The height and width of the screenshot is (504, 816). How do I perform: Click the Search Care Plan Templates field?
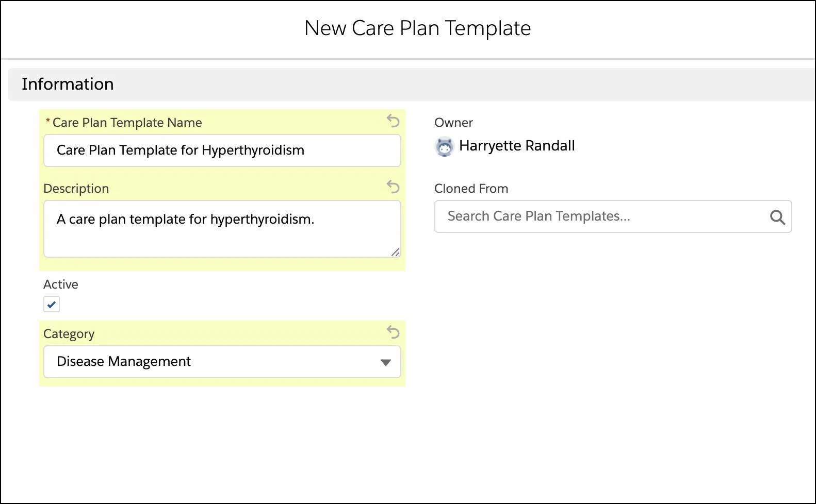tap(613, 216)
